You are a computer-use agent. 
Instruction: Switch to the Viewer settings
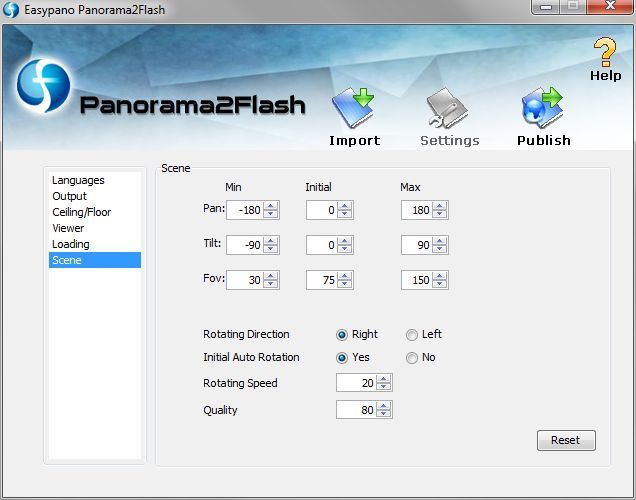pyautogui.click(x=68, y=228)
